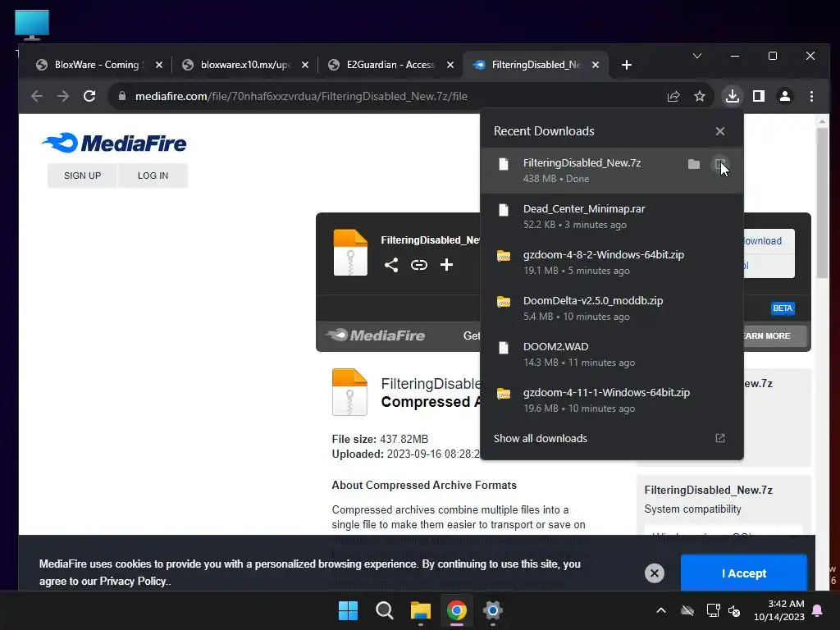
Task: Accept cookies with I Accept button
Action: [x=743, y=573]
